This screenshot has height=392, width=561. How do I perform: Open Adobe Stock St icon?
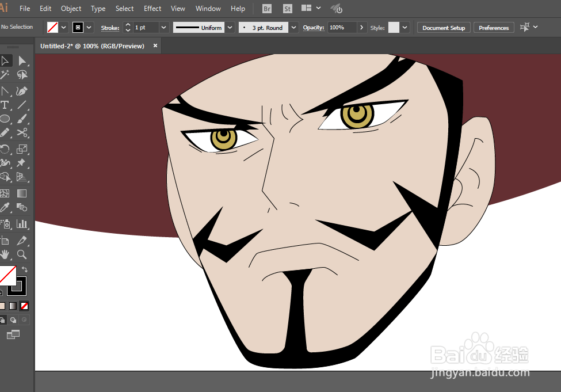288,9
